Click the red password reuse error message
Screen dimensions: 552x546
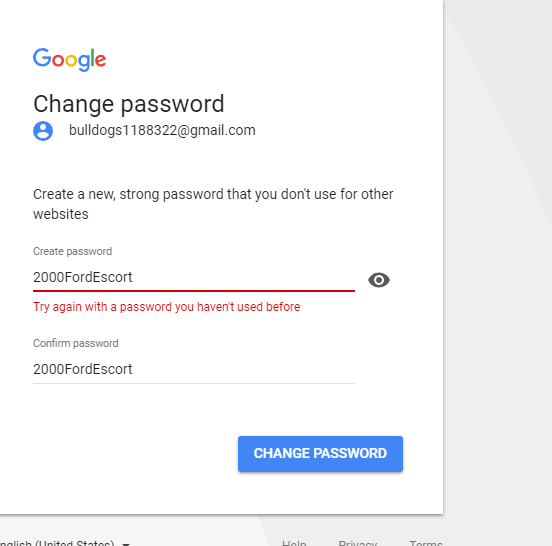tap(167, 307)
